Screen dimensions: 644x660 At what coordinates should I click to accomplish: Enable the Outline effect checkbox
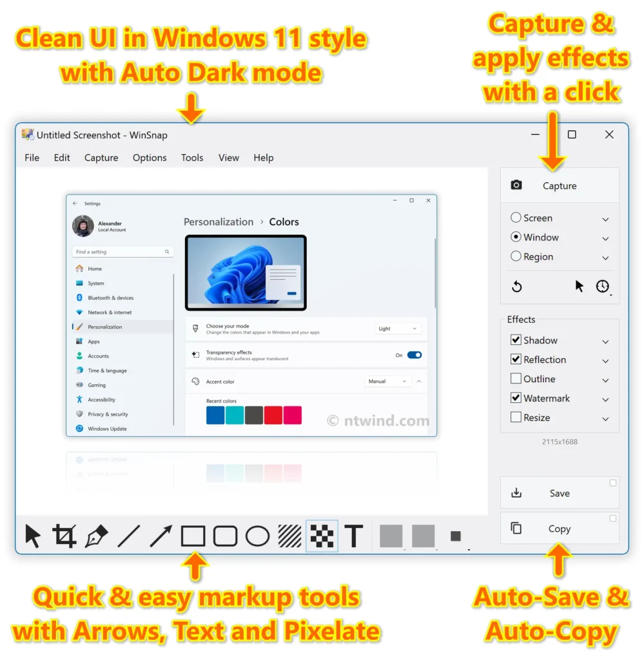[516, 378]
